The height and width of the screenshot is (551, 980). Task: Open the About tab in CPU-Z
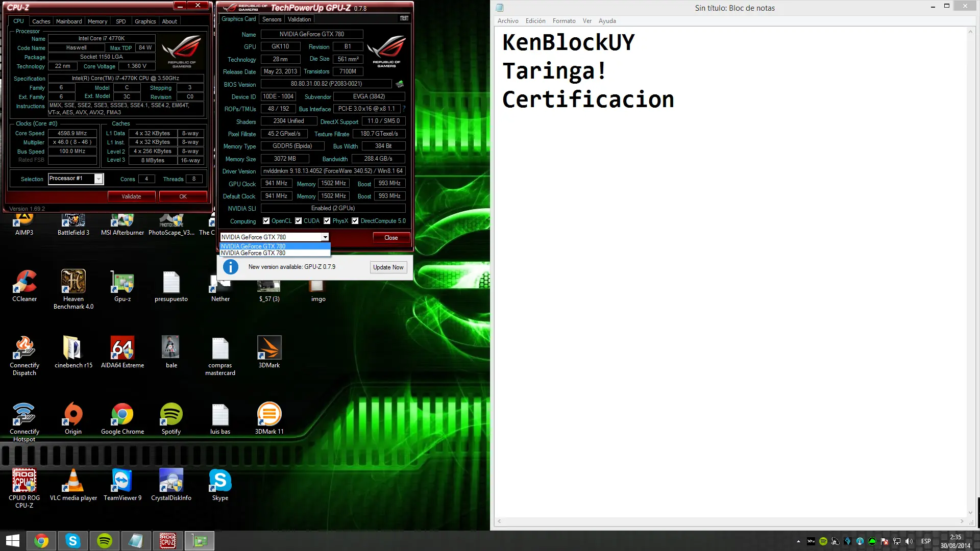tap(169, 21)
